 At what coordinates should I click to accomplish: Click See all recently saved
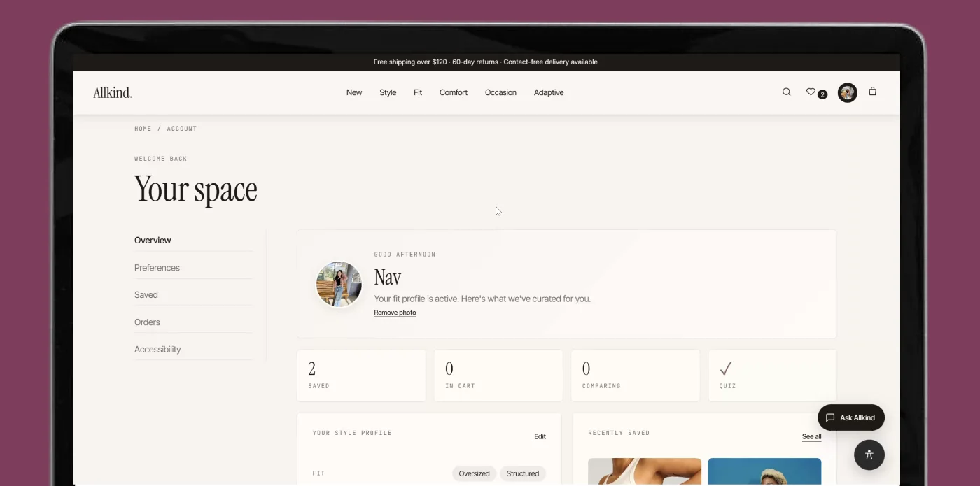[x=812, y=436]
